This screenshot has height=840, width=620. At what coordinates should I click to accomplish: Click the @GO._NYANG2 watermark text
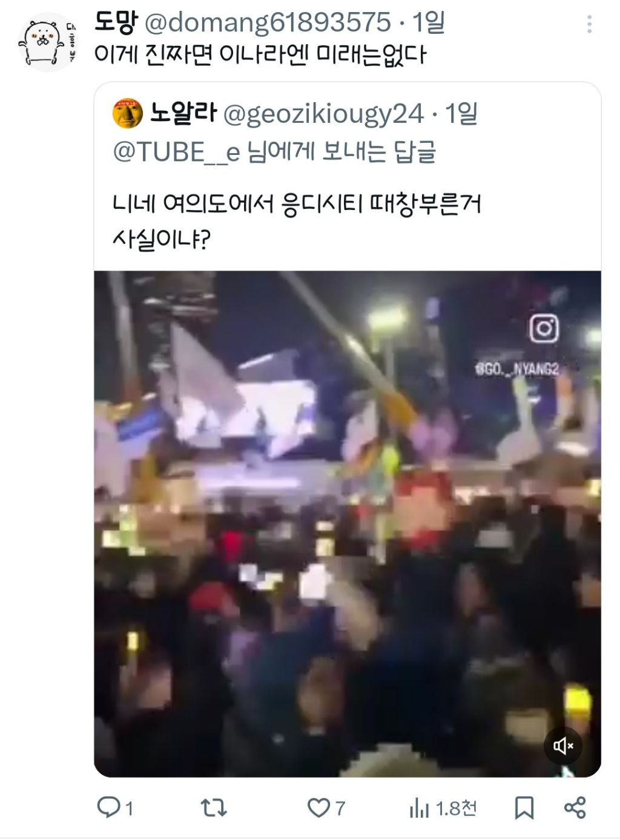click(516, 369)
